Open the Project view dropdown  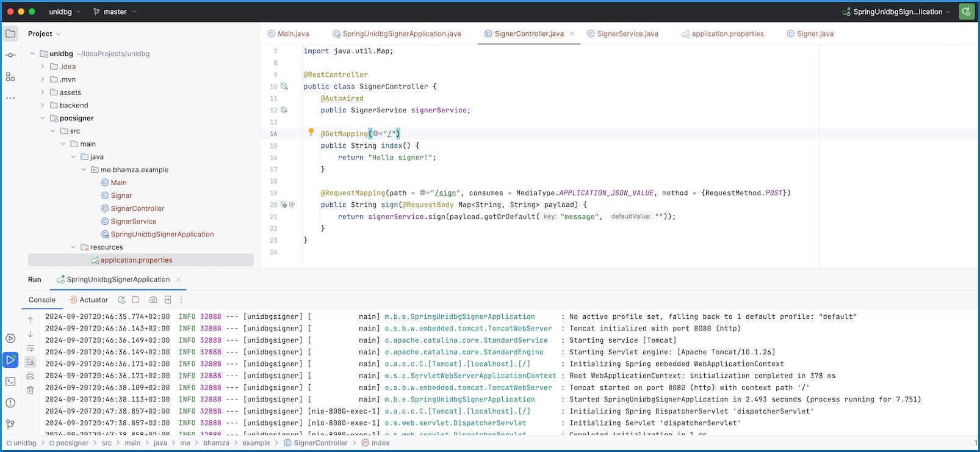click(x=44, y=34)
